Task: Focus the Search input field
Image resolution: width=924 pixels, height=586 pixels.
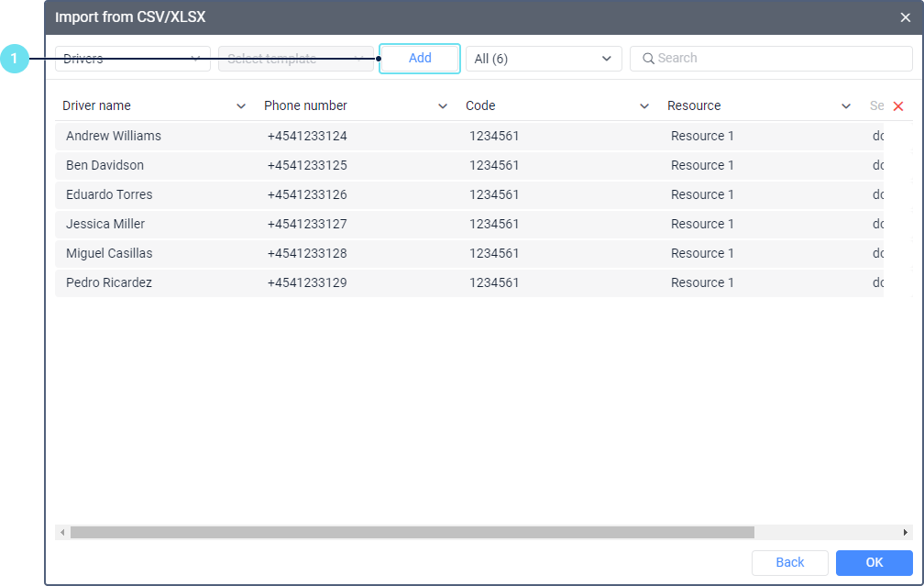Action: (x=779, y=59)
